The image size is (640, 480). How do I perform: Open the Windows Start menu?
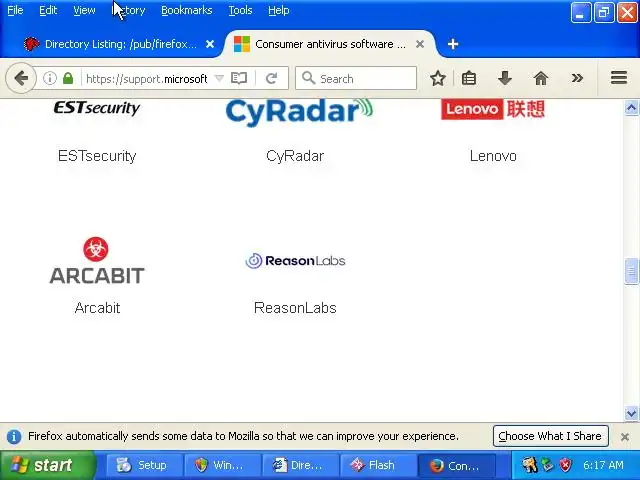pos(47,465)
